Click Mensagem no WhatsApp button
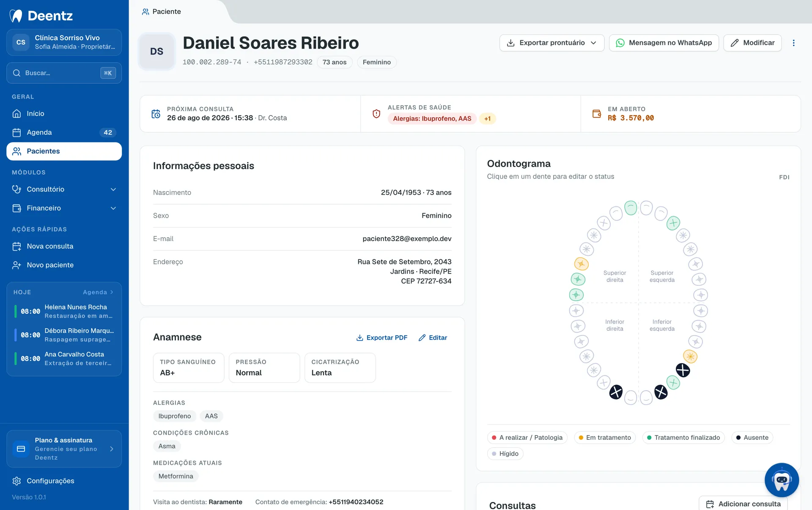The width and height of the screenshot is (812, 510). 664,43
